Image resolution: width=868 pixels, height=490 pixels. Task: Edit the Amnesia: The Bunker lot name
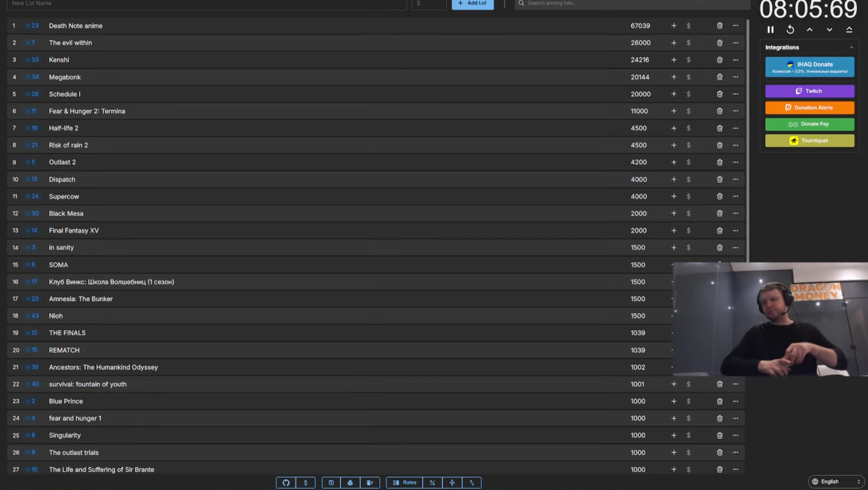(81, 299)
